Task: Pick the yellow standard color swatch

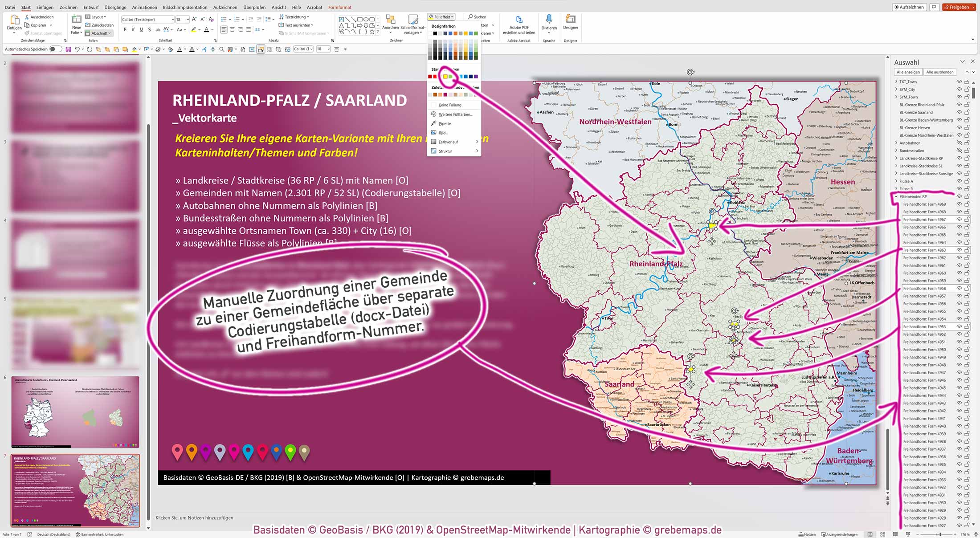Action: pos(446,76)
